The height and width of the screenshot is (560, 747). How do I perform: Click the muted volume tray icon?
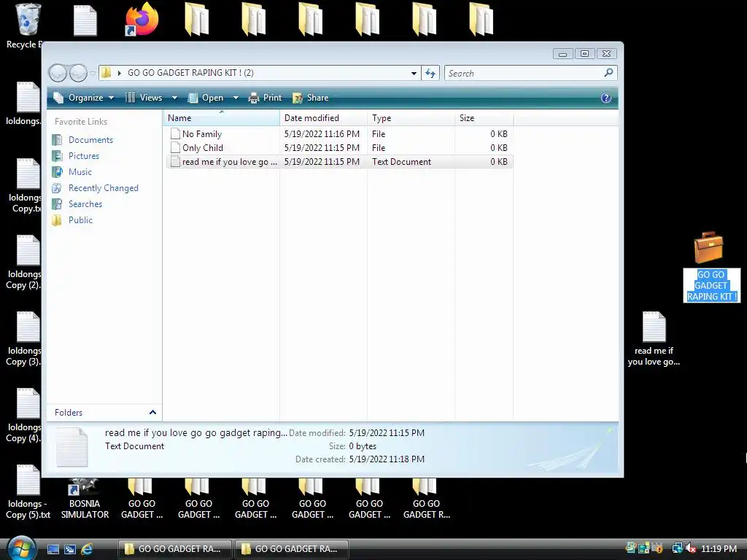coord(691,548)
